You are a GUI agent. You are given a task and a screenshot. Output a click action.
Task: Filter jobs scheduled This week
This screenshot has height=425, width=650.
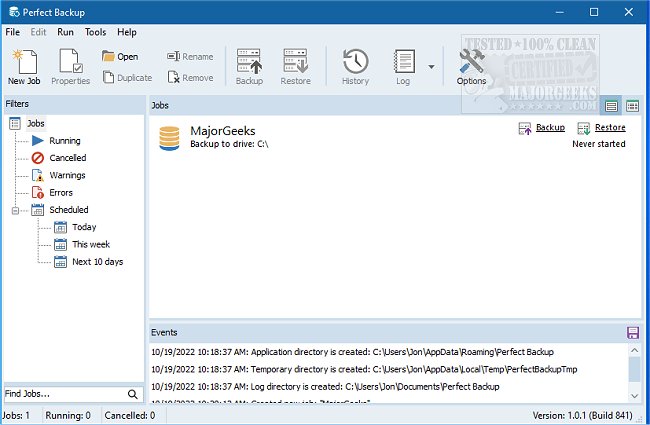click(x=91, y=245)
